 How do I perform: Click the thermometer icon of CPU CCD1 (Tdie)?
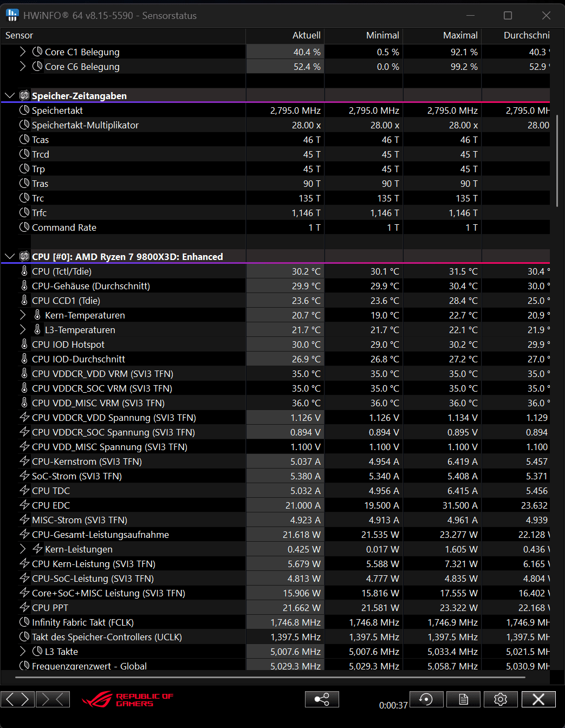24,300
